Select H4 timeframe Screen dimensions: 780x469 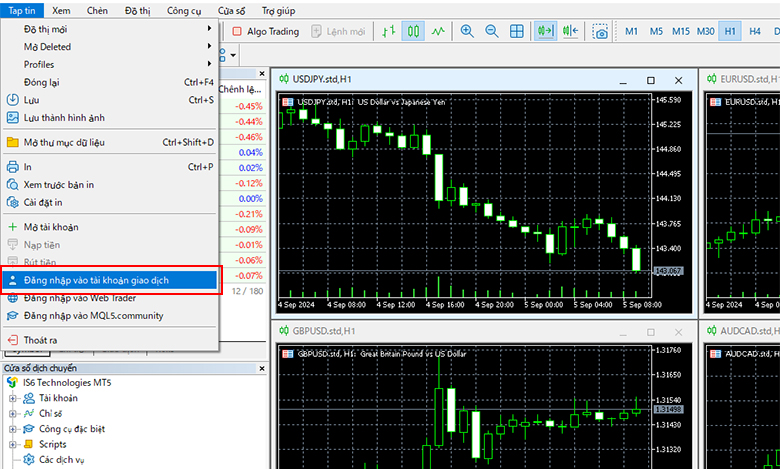point(755,31)
